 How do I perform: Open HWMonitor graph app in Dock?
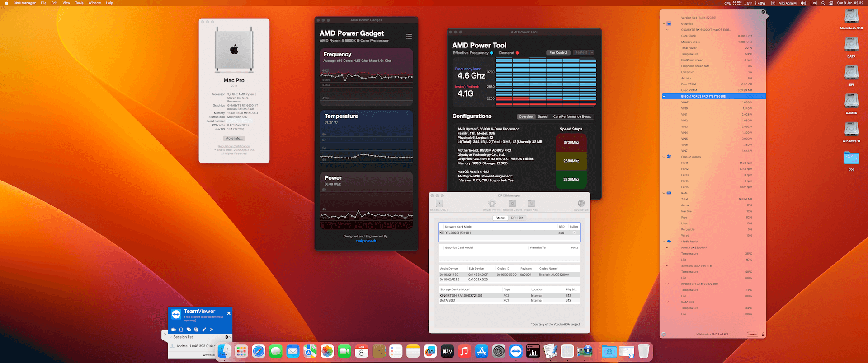pyautogui.click(x=533, y=351)
